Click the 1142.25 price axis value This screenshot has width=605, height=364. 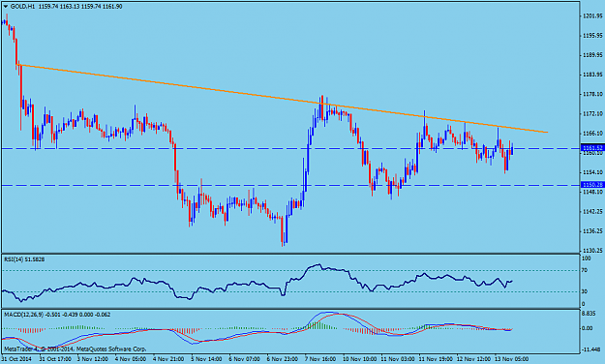click(x=592, y=212)
